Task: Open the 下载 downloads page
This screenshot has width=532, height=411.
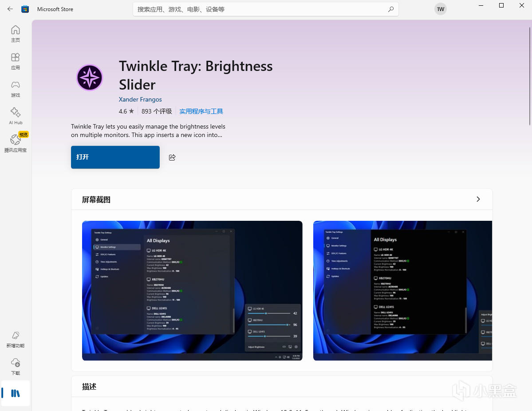Action: click(x=16, y=367)
